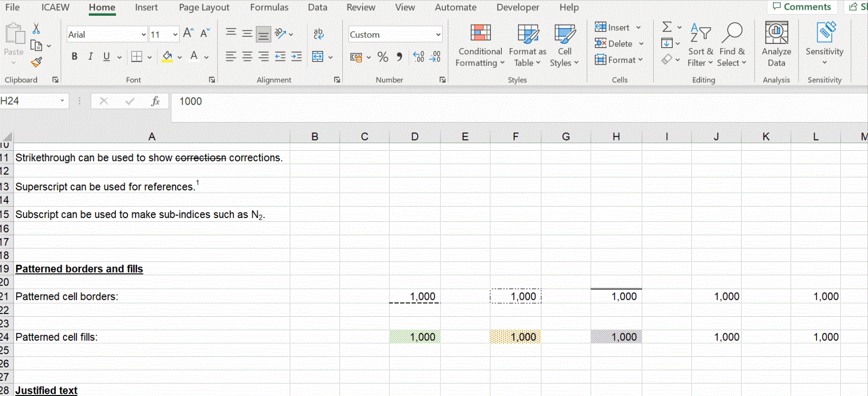The image size is (868, 396).
Task: Click the Increase Decimal icon
Action: tap(418, 57)
